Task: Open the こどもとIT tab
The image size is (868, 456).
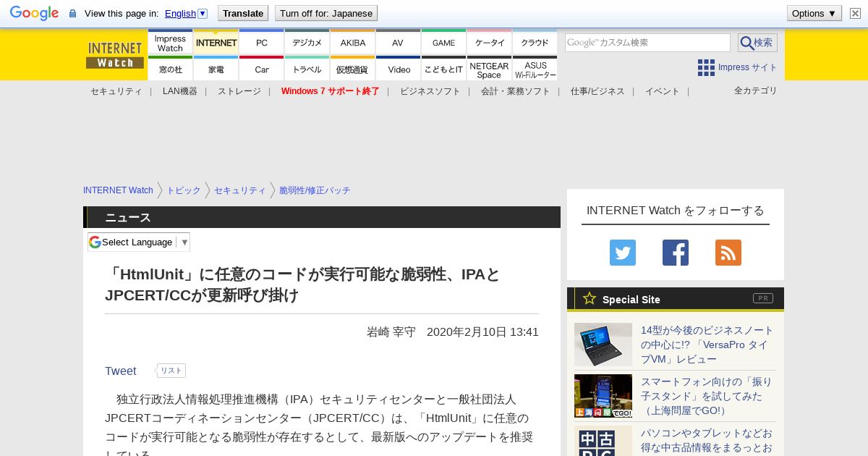Action: [443, 69]
